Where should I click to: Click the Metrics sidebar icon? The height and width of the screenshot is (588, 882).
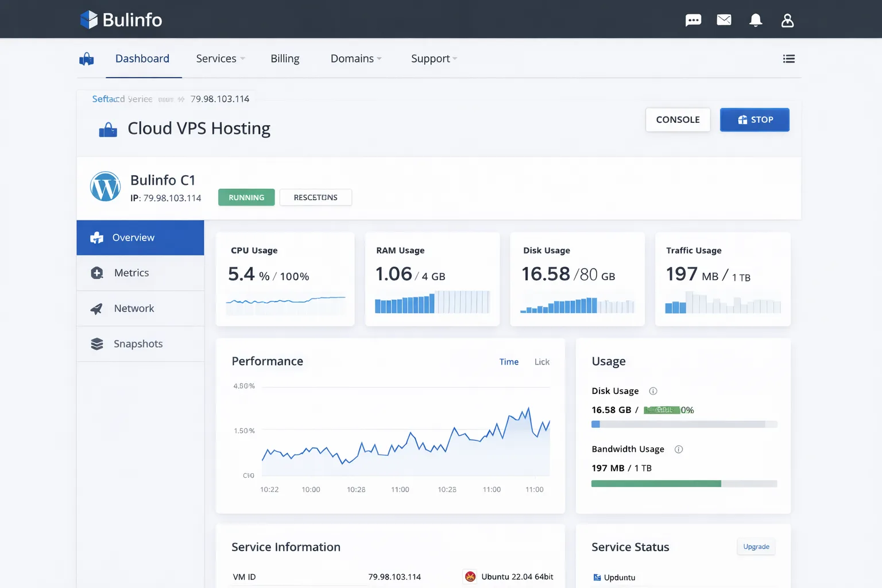click(97, 273)
